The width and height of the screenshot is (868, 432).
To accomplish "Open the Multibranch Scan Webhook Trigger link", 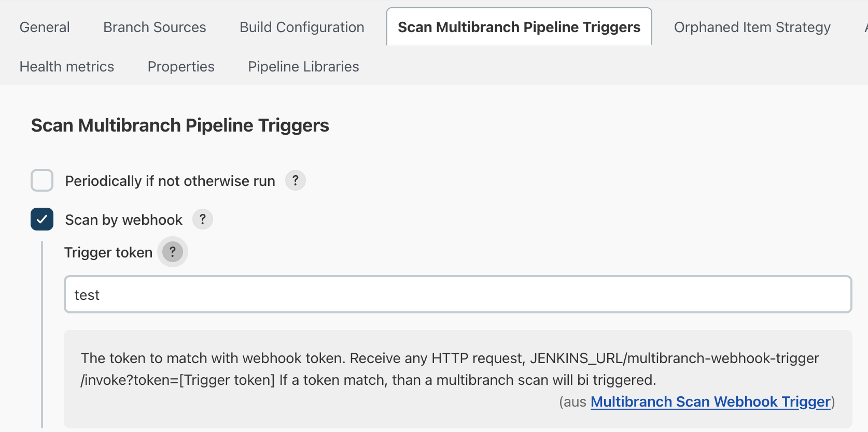I will [710, 401].
